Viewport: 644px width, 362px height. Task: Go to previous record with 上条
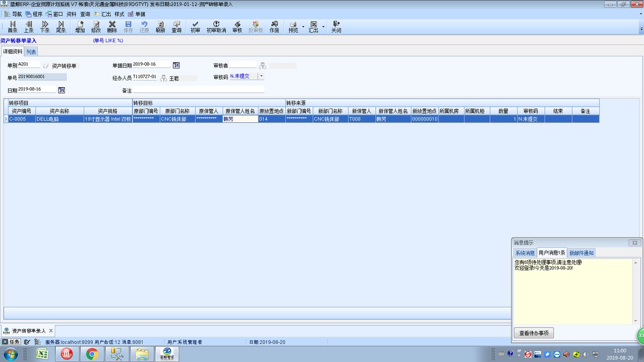point(28,27)
